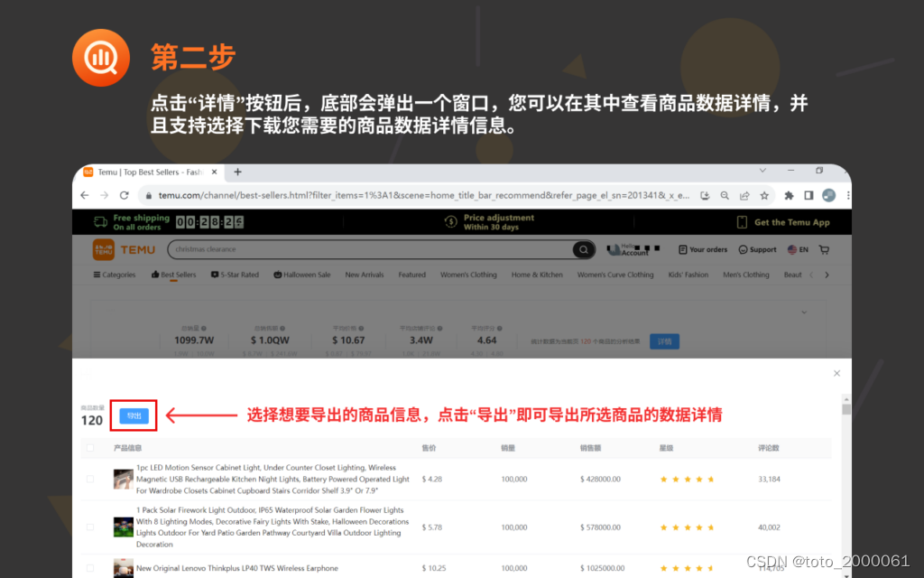Click the 售价 column header
The width and height of the screenshot is (924, 578).
429,448
